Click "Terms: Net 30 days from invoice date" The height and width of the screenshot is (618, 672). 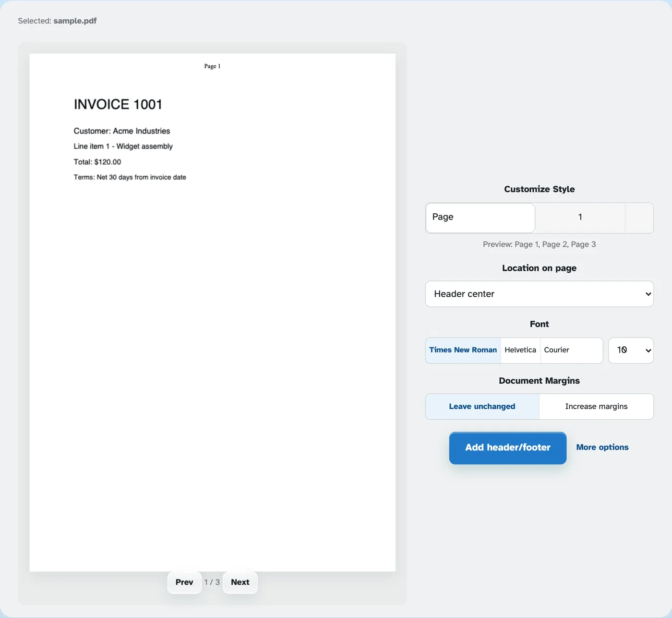[130, 177]
